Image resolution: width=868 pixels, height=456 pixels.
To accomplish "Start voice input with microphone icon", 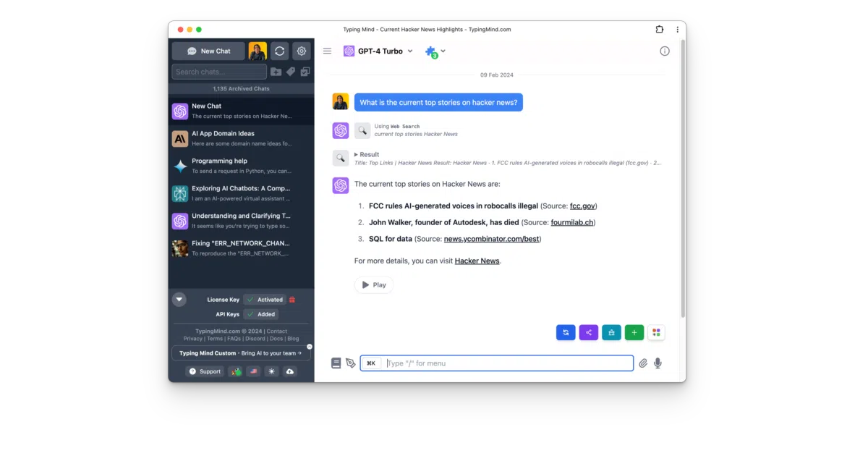I will click(x=658, y=363).
